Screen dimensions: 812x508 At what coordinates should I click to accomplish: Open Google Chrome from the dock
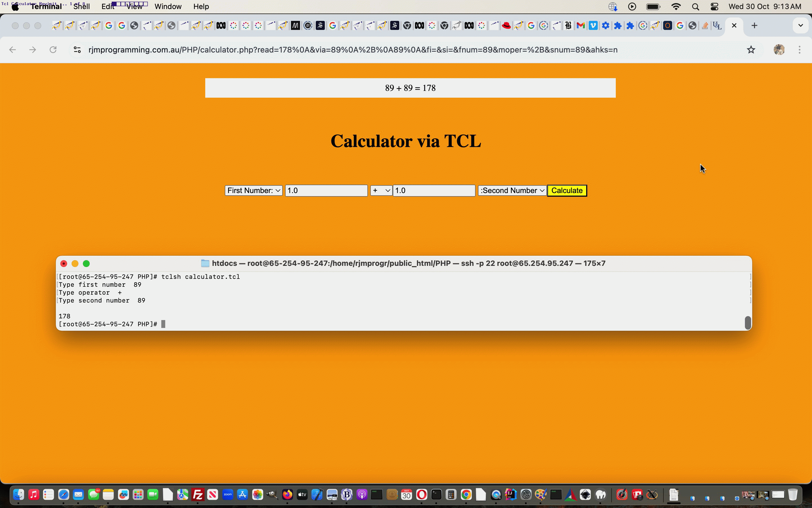[466, 494]
